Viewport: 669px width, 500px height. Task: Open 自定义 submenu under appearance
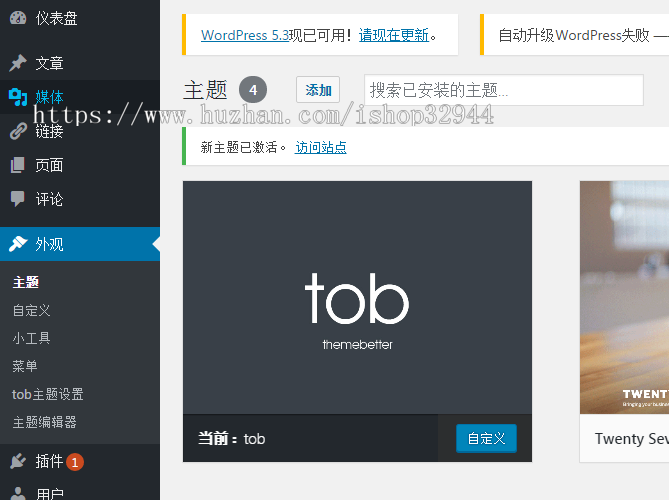coord(32,310)
